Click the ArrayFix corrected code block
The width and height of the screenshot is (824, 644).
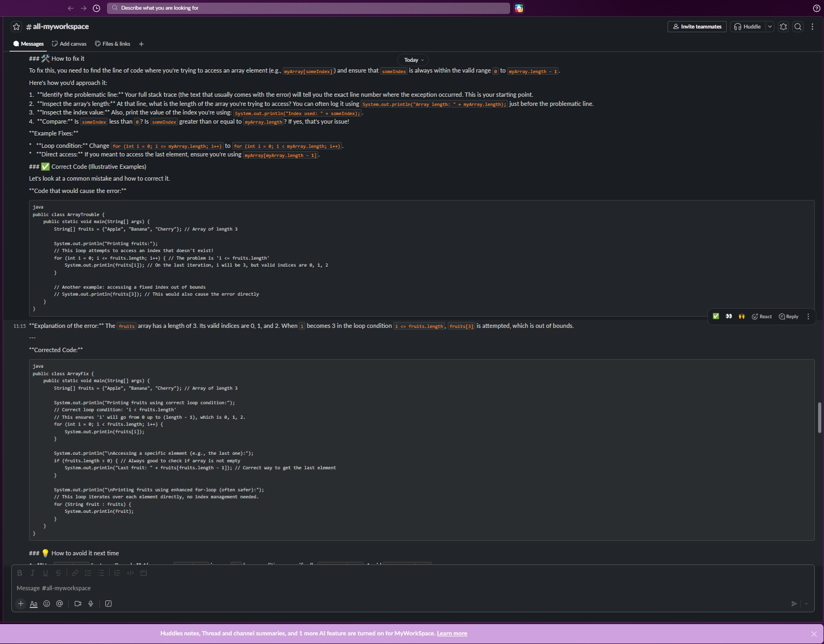(422, 450)
